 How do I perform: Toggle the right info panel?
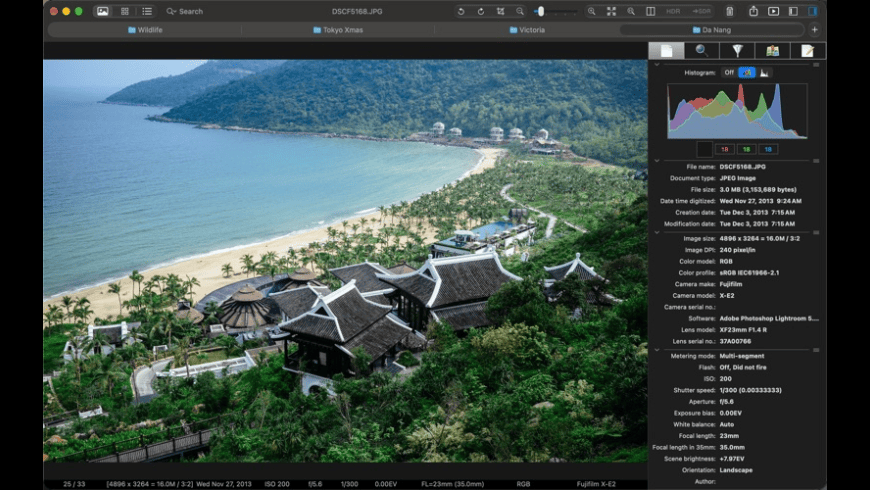pyautogui.click(x=813, y=11)
